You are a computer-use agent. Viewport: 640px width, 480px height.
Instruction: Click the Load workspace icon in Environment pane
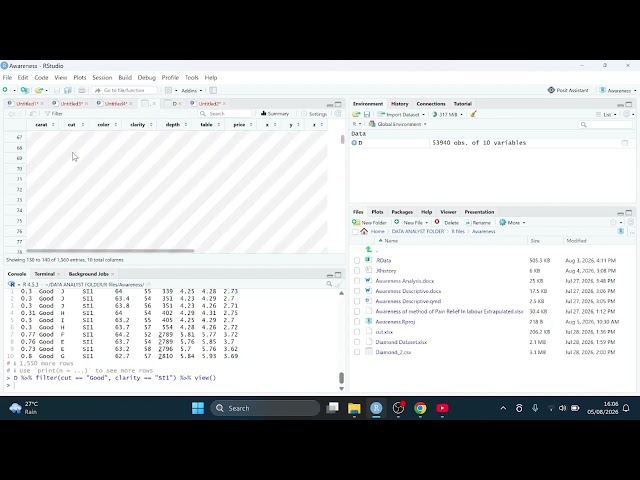[356, 114]
